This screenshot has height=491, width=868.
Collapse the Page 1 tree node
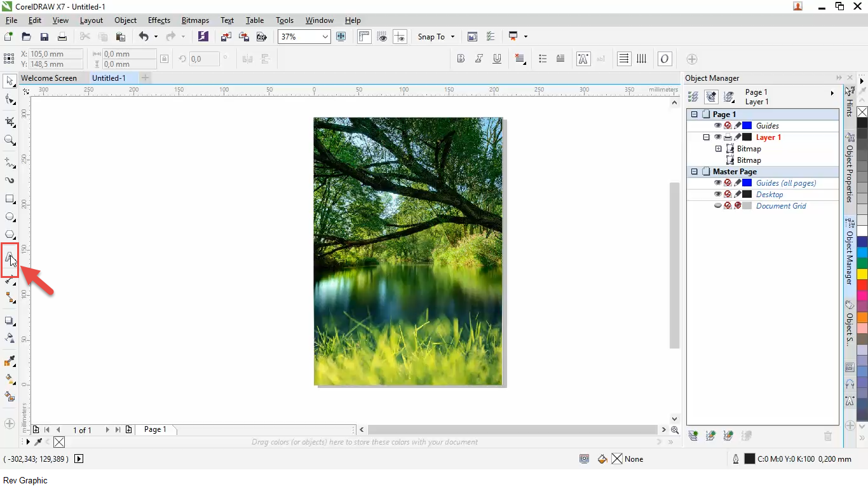tap(694, 114)
